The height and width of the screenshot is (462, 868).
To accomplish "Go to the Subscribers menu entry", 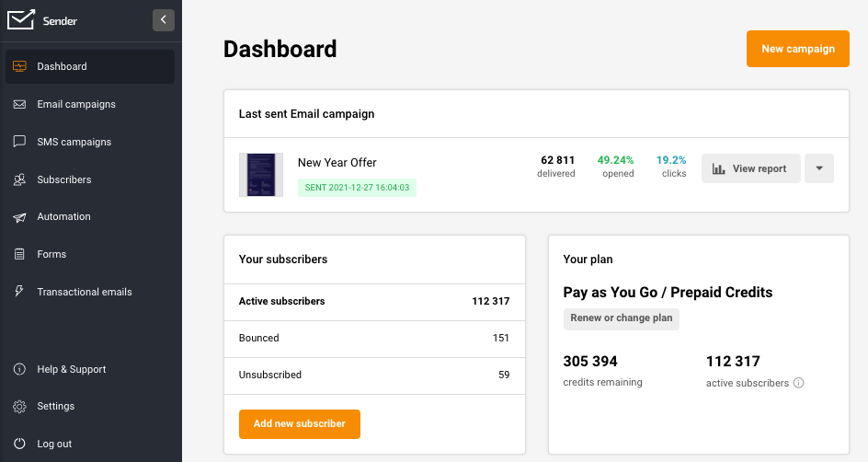I will 64,179.
